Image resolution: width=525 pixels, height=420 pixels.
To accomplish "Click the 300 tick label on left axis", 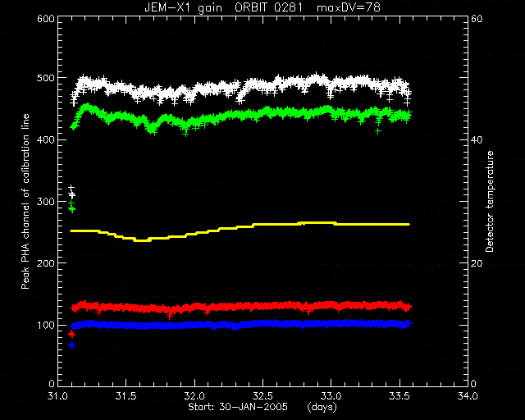I will tap(46, 202).
